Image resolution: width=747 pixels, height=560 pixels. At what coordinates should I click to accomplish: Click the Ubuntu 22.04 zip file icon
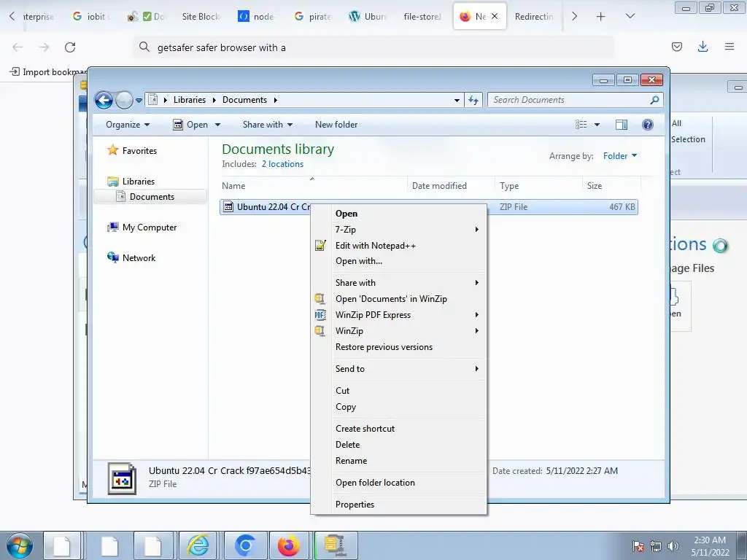[228, 207]
